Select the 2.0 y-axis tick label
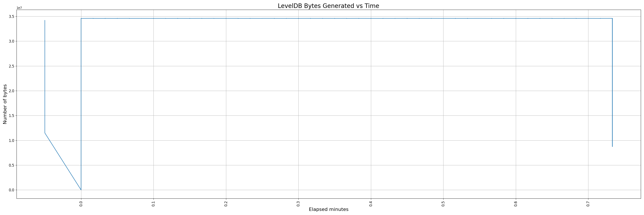 coord(12,91)
